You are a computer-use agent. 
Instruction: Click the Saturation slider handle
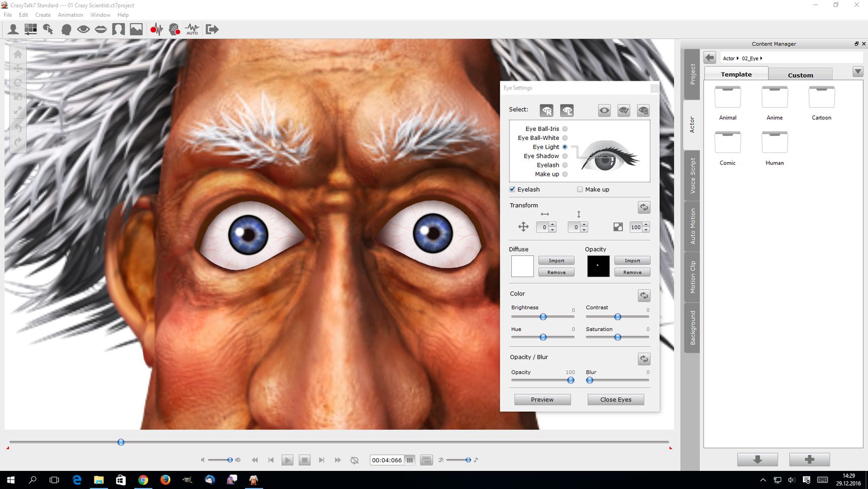pyautogui.click(x=618, y=337)
